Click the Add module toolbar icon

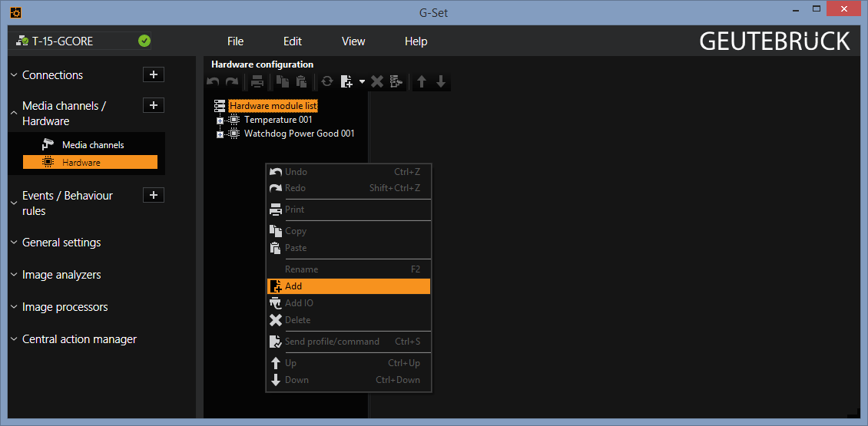coord(346,82)
